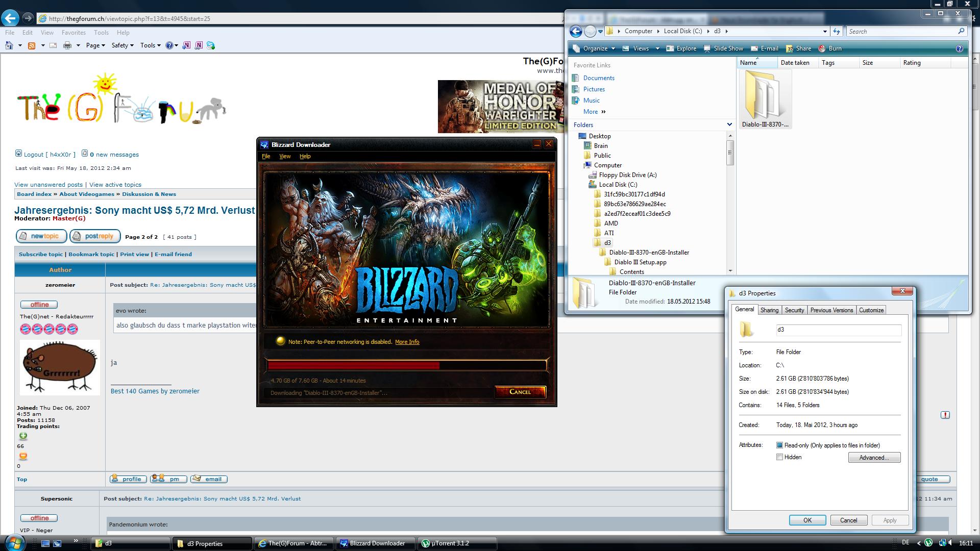Open Help menu in Blizzard Downloader

coord(305,156)
